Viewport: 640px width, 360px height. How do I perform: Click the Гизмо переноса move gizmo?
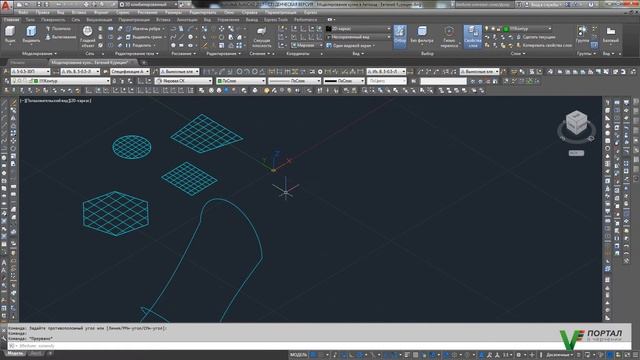449,36
